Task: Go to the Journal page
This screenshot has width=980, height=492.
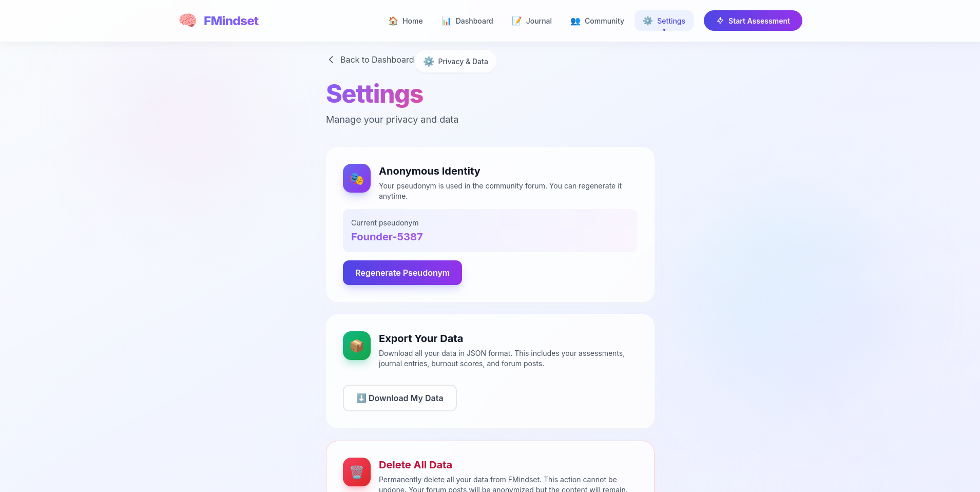Action: [x=532, y=21]
